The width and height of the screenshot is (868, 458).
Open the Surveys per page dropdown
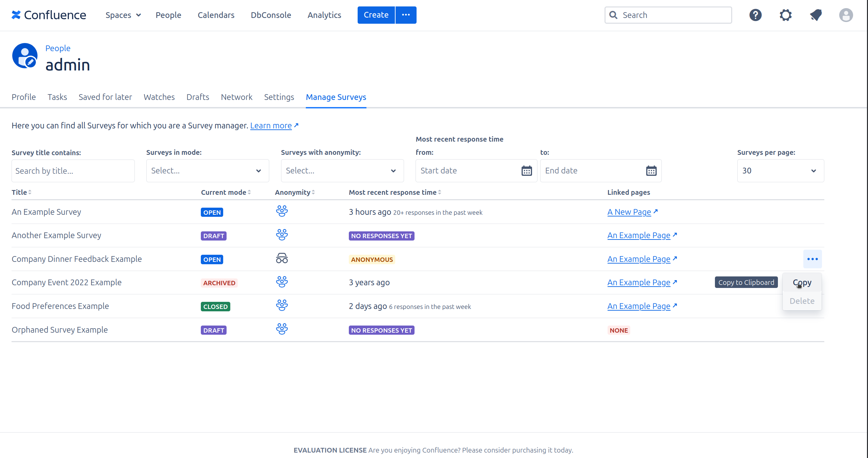click(780, 171)
